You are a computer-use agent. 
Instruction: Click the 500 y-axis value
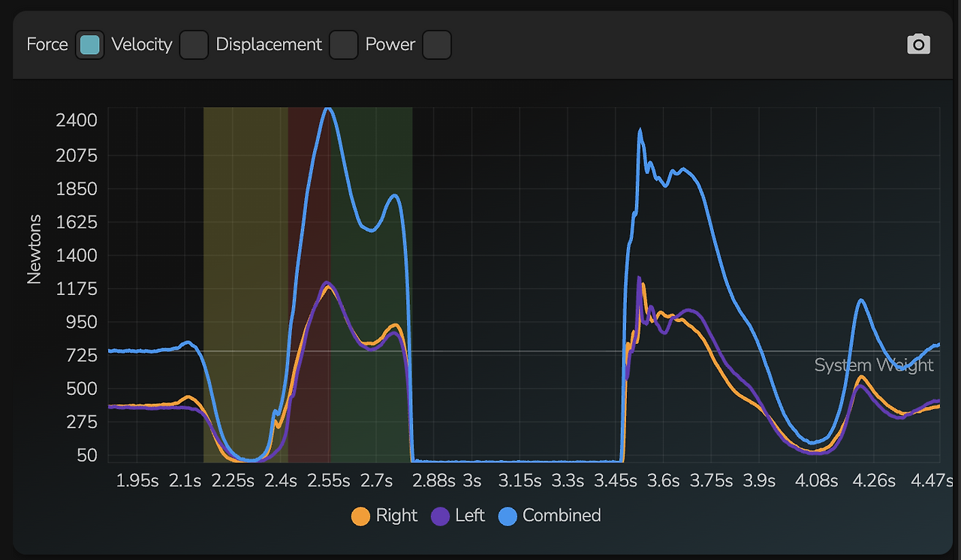click(x=82, y=388)
